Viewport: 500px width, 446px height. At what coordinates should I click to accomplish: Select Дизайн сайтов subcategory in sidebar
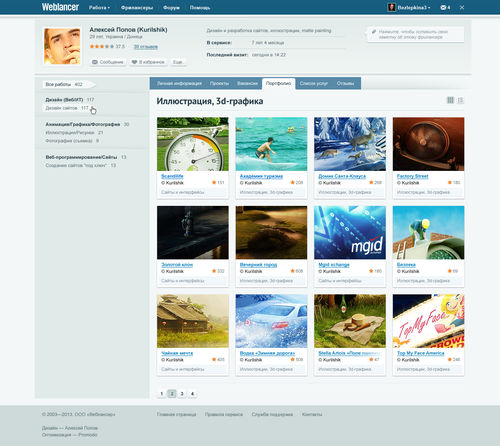[x=62, y=108]
